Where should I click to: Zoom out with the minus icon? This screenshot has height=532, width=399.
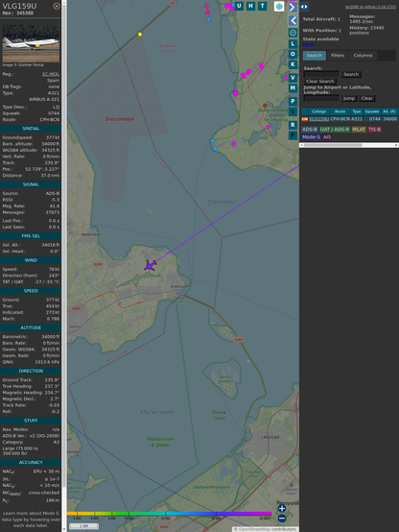(282, 519)
